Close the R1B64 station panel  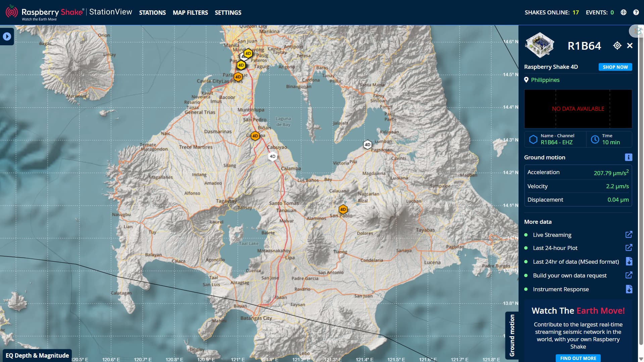[630, 46]
